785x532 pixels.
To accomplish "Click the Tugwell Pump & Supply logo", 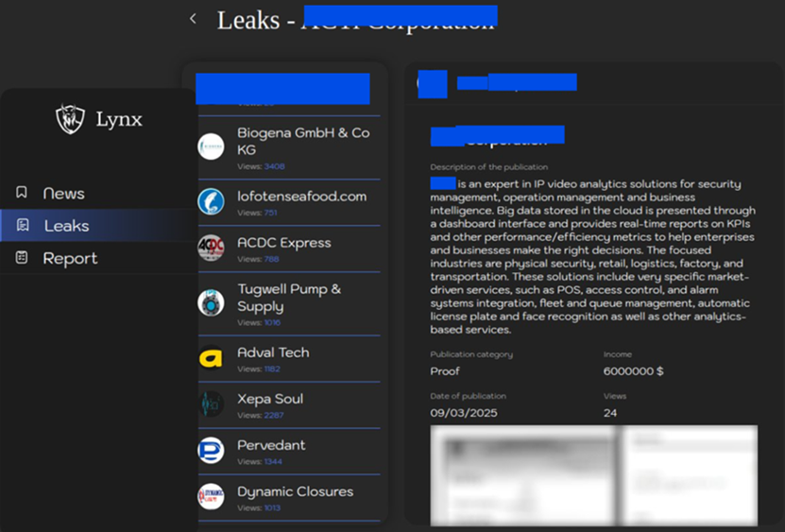I will point(211,302).
